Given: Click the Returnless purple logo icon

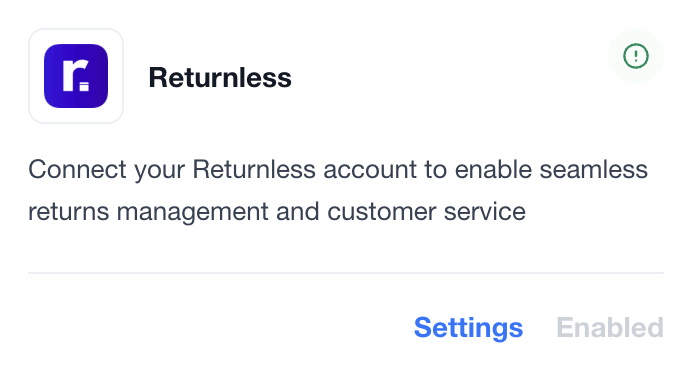Looking at the screenshot, I should [76, 76].
